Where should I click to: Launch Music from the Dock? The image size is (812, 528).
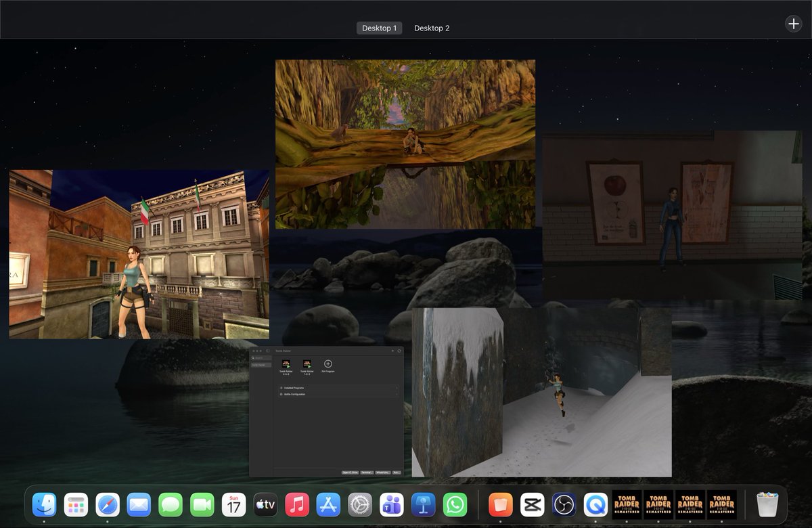297,504
